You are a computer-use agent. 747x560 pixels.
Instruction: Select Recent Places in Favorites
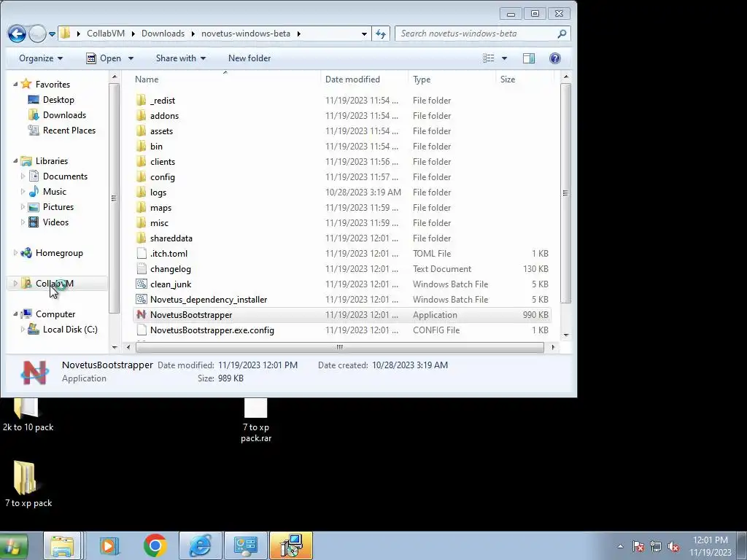tap(69, 131)
